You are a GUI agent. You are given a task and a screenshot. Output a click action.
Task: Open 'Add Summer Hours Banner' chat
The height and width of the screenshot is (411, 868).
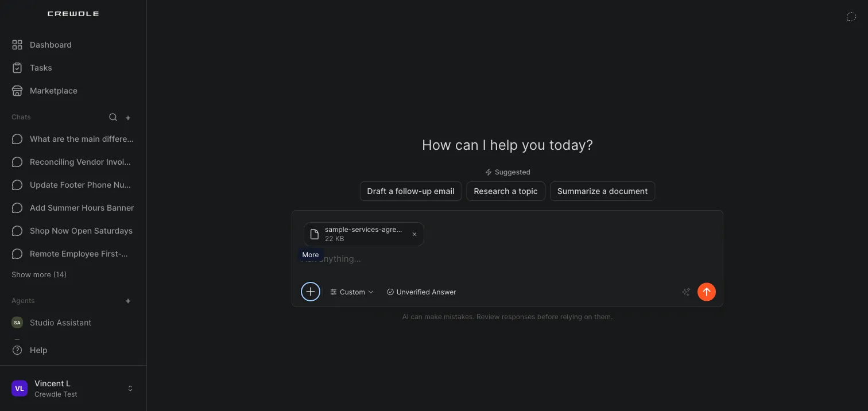pyautogui.click(x=73, y=208)
